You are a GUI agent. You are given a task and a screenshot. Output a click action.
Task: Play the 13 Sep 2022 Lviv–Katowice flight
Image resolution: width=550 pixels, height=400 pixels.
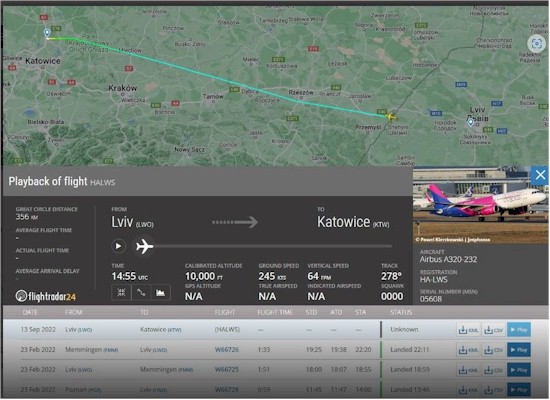click(x=519, y=330)
